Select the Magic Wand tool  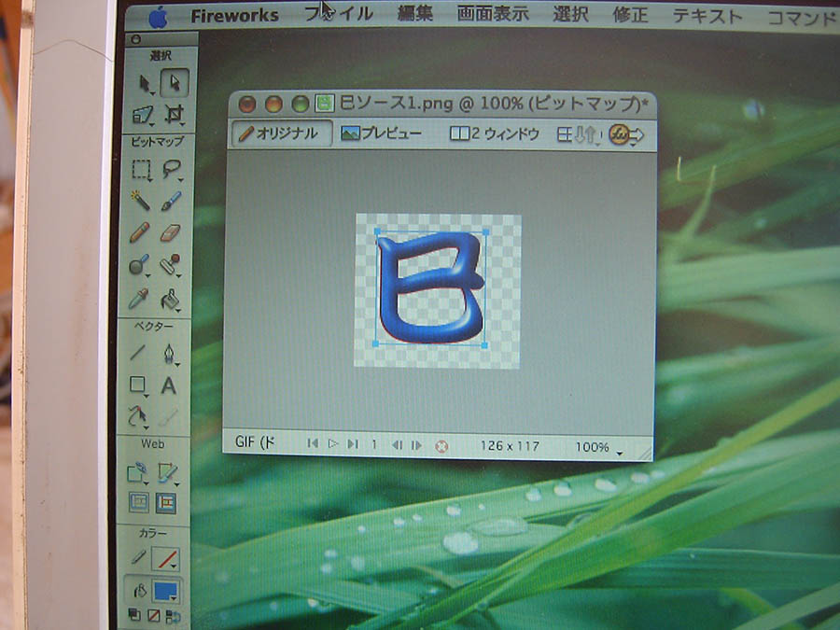pos(140,201)
